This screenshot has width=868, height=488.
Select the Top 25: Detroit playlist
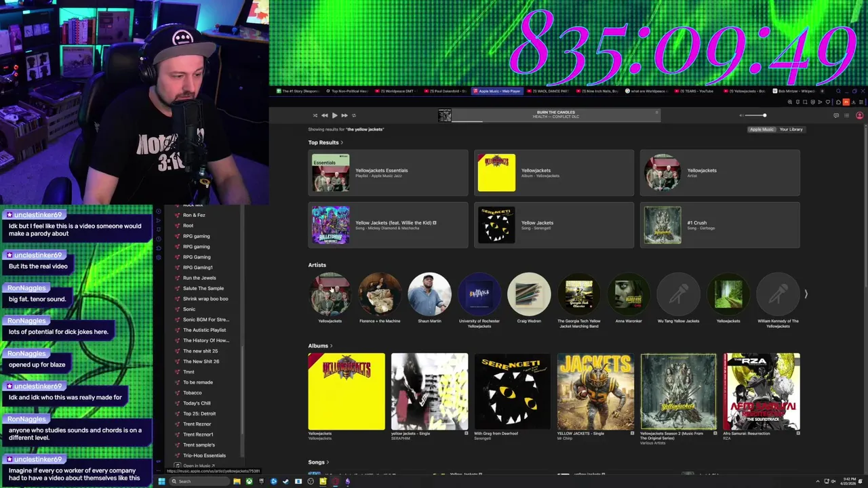[x=199, y=413]
